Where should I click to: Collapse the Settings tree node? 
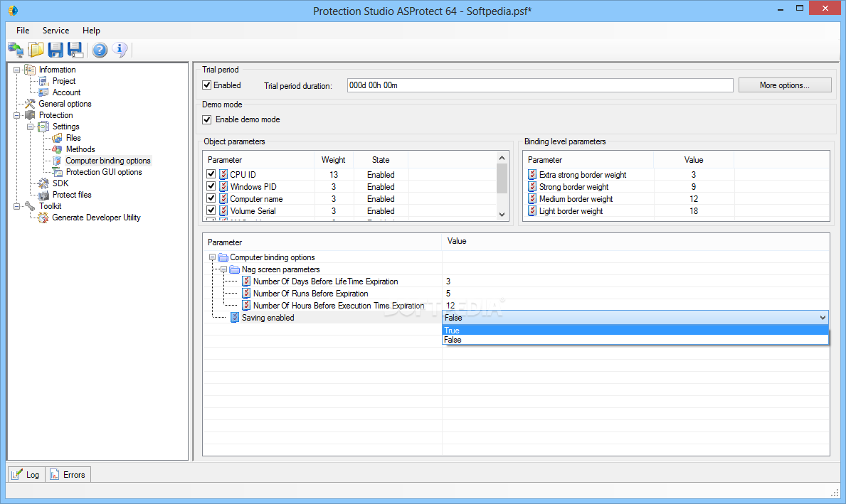click(x=30, y=127)
